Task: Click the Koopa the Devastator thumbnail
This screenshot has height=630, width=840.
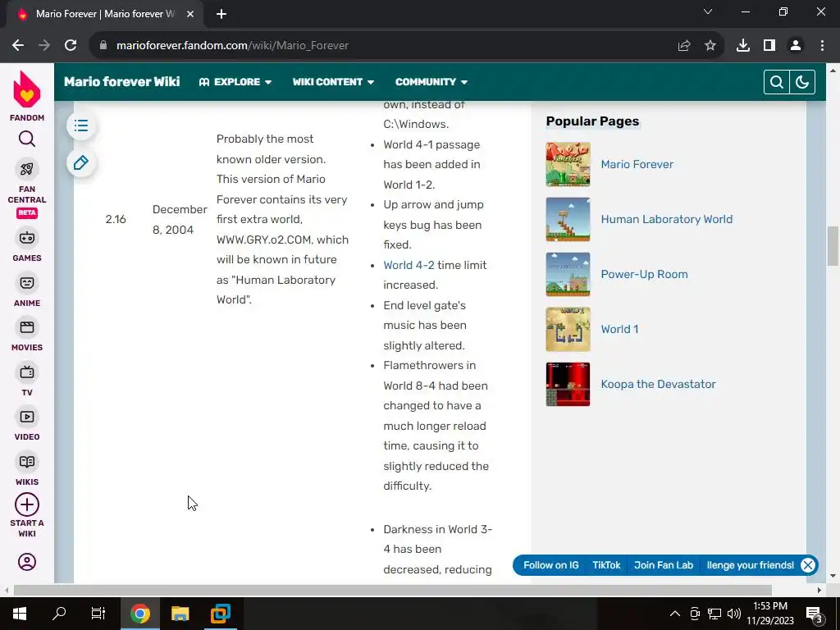Action: [x=568, y=384]
